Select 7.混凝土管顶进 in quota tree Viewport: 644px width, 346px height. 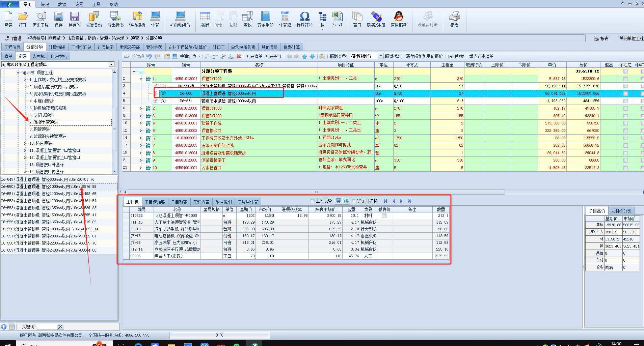pyautogui.click(x=71, y=122)
